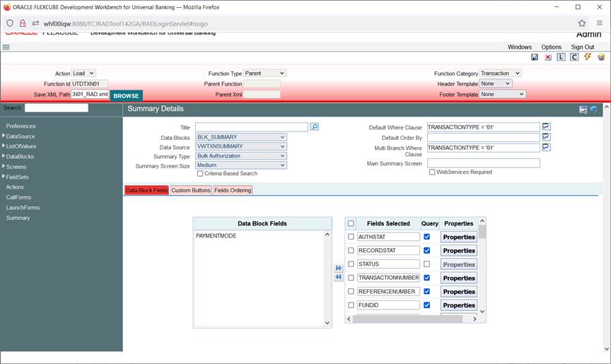The width and height of the screenshot is (611, 364).
Task: Open the Summary Type dropdown
Action: point(241,155)
